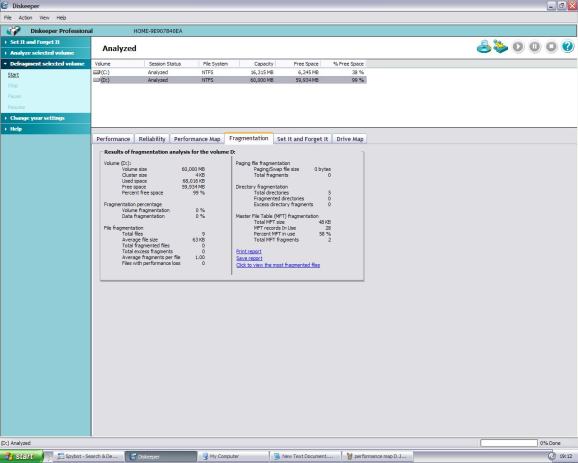Click the drive icon for volume (C:)
The width and height of the screenshot is (578, 463).
(97, 72)
